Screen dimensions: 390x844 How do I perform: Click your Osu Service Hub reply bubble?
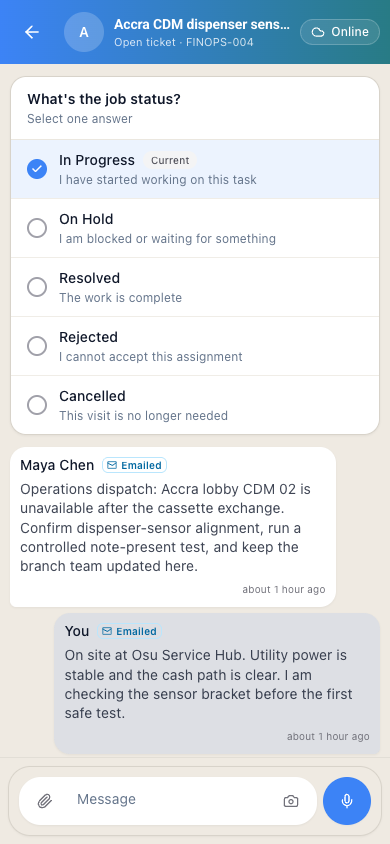coord(217,684)
